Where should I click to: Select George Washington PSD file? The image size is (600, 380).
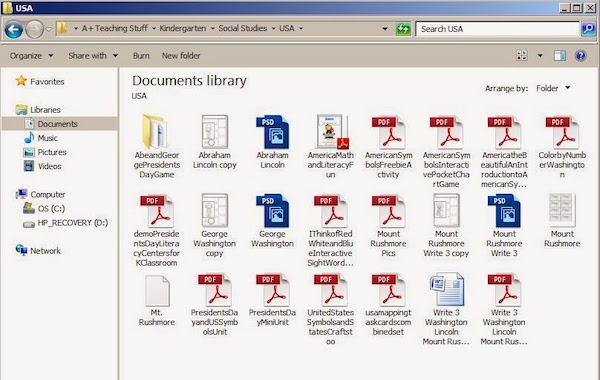[272, 221]
